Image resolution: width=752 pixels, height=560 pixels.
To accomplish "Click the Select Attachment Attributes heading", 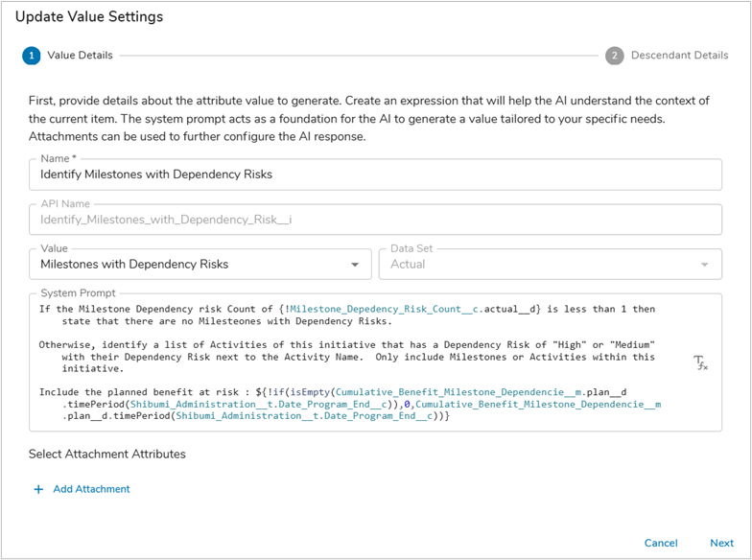I will pyautogui.click(x=106, y=454).
